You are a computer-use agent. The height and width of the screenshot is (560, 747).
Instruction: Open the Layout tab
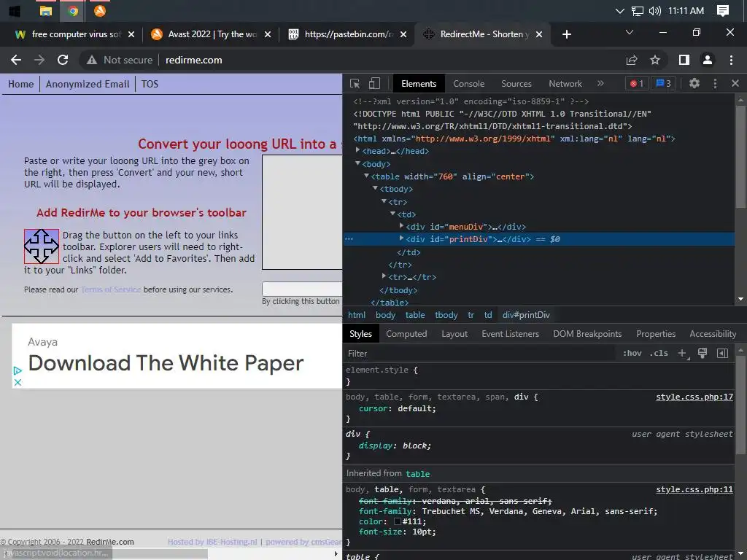coord(454,334)
